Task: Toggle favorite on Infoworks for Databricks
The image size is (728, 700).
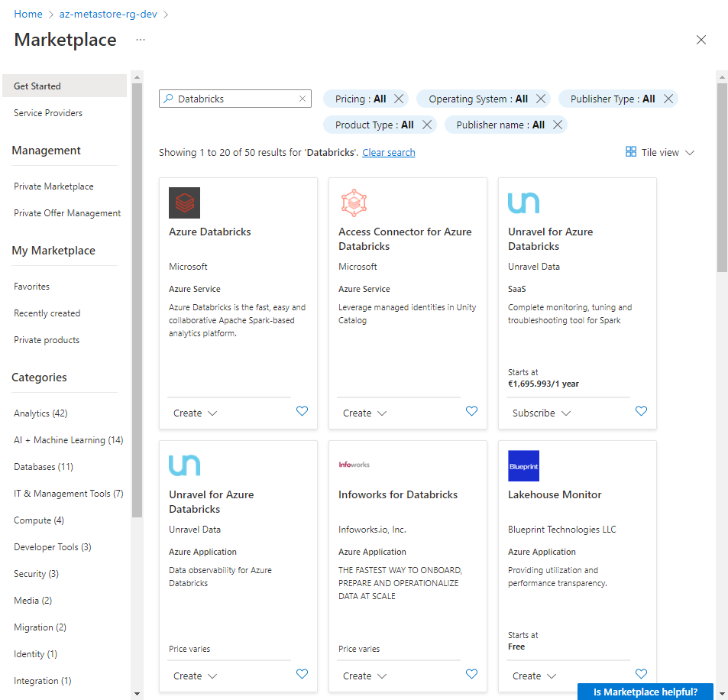Action: click(x=471, y=674)
